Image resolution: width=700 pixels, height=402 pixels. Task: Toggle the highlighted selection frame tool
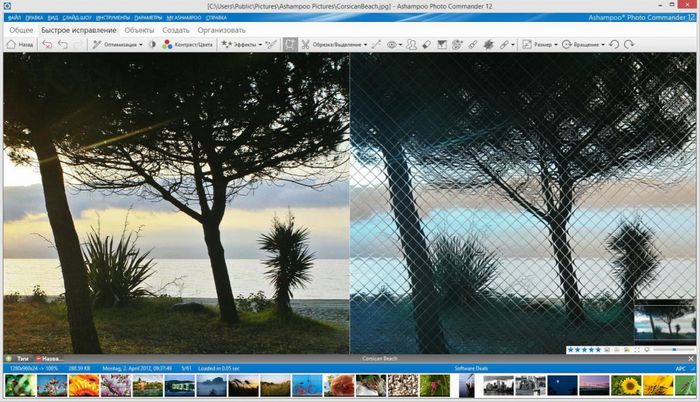[289, 45]
